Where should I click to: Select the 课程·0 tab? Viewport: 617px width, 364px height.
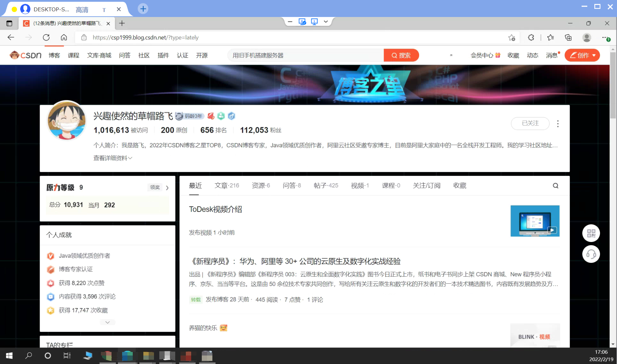[391, 186]
